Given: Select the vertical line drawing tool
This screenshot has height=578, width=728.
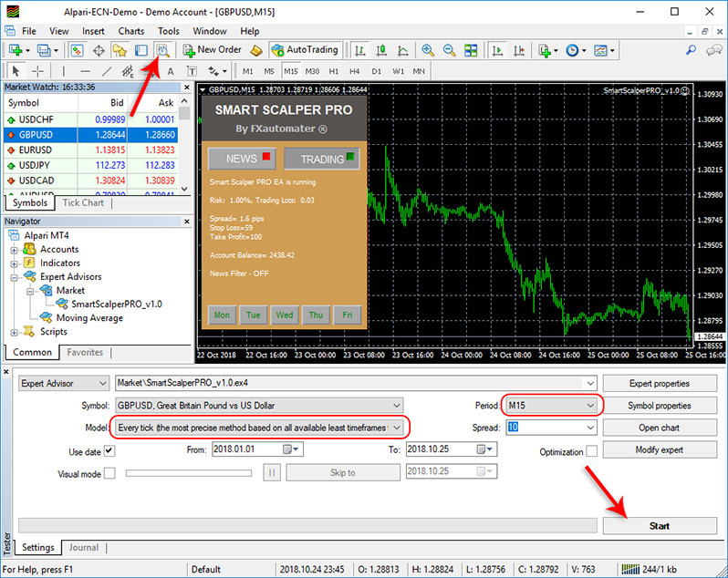Looking at the screenshot, I should click(x=64, y=71).
